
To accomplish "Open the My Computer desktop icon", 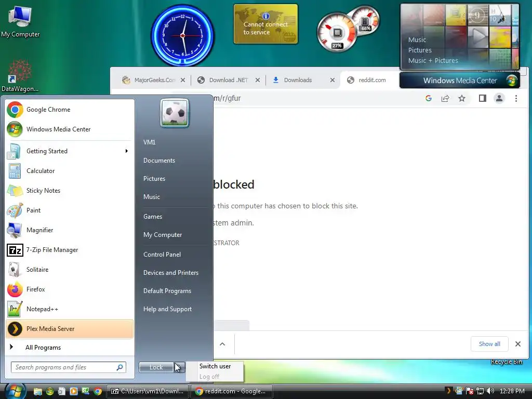I will point(20,21).
